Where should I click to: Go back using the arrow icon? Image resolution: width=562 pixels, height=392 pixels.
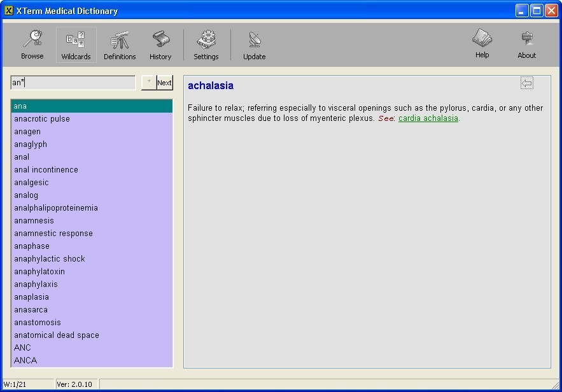[x=526, y=83]
